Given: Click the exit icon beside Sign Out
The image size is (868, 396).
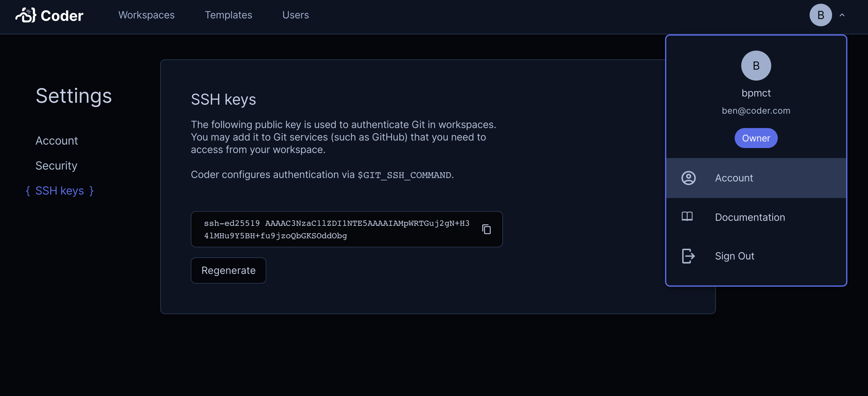Looking at the screenshot, I should coord(688,256).
